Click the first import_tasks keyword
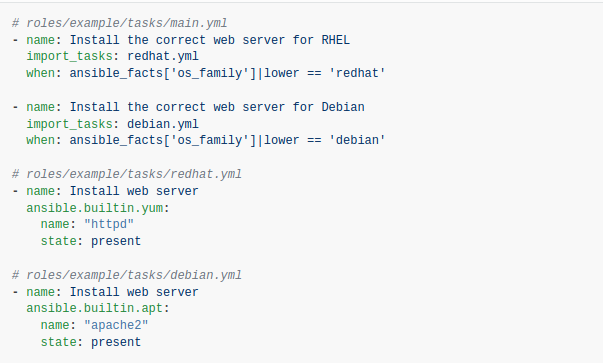 [x=69, y=57]
